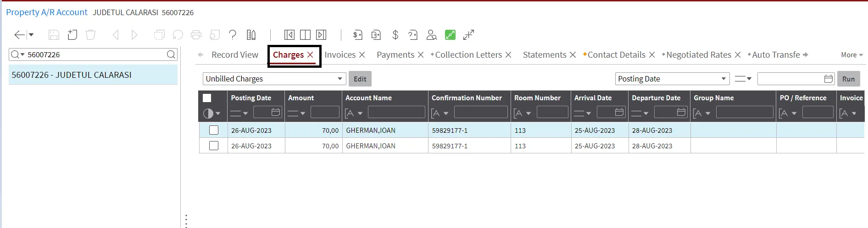Expand the More tabs menu
The width and height of the screenshot is (868, 228).
pyautogui.click(x=852, y=55)
